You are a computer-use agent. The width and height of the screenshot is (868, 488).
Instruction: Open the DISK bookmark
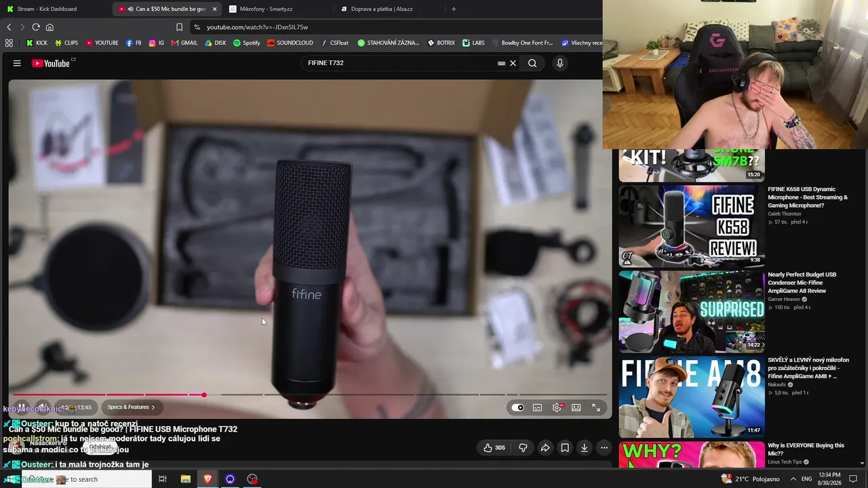coord(216,43)
